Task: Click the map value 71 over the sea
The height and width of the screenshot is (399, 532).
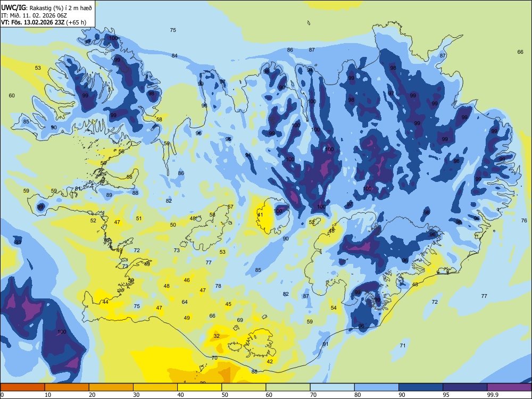Action: [x=403, y=345]
